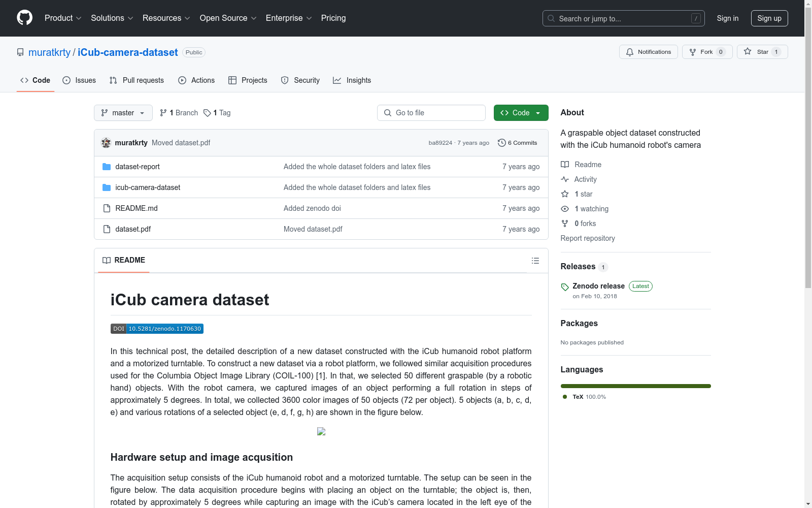Image resolution: width=812 pixels, height=508 pixels.
Task: Go to the Actions tab
Action: click(x=196, y=80)
